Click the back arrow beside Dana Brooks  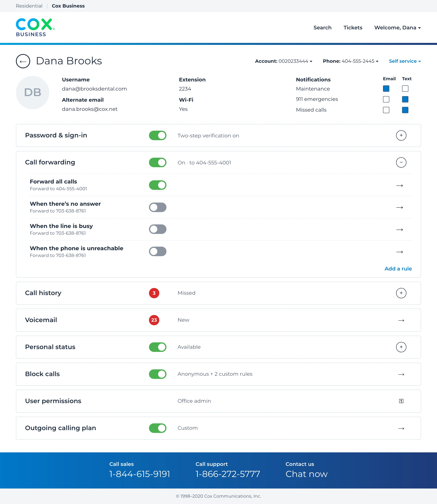pos(23,61)
